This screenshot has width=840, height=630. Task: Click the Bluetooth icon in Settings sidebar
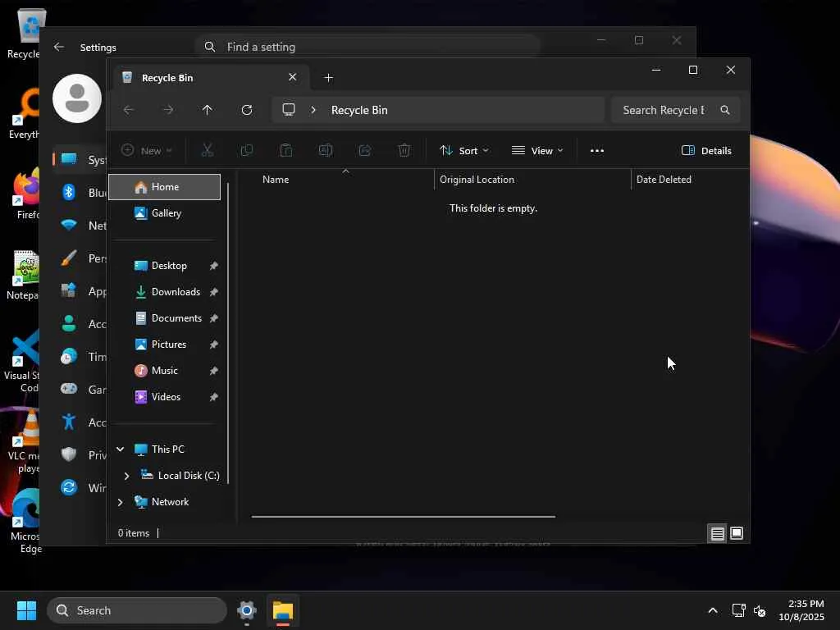coord(69,192)
